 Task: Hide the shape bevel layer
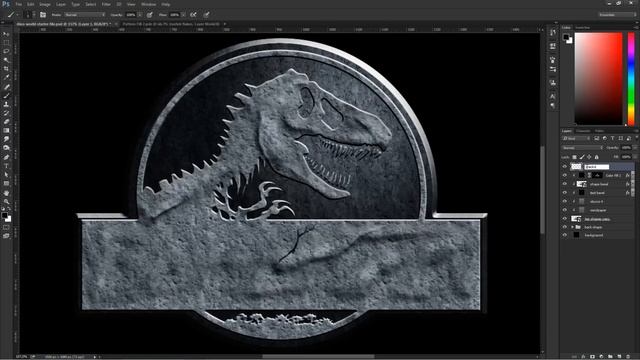point(565,184)
